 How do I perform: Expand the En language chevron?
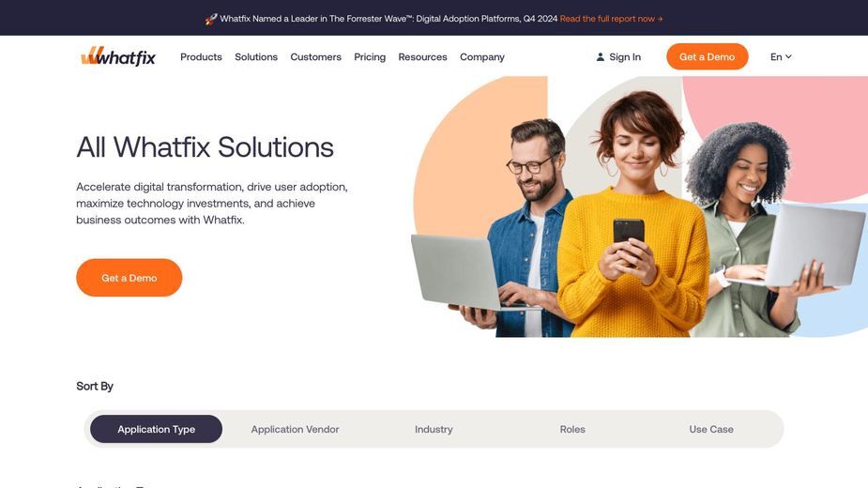[x=788, y=56]
